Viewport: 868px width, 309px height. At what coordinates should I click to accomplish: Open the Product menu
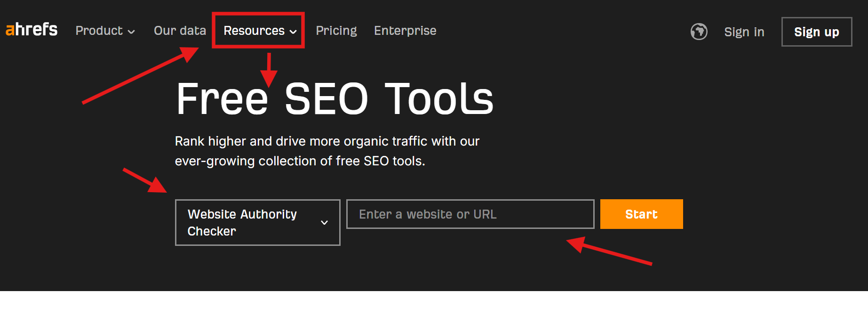coord(99,31)
